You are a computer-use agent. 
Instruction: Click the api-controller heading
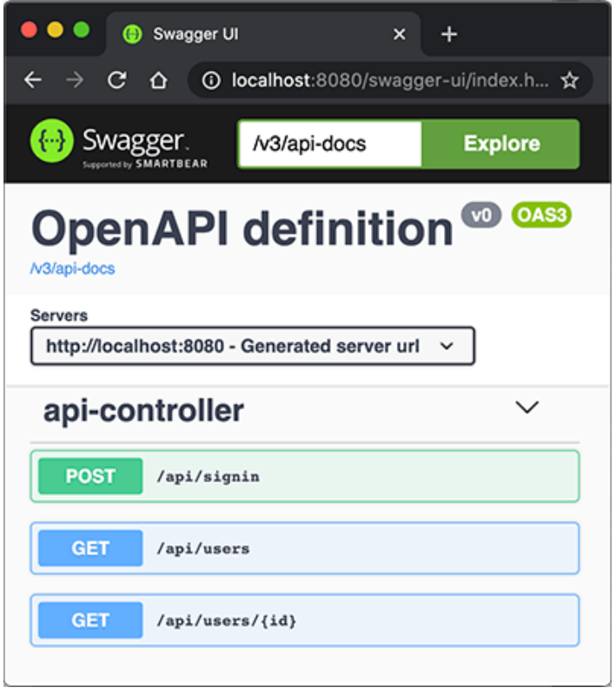143,411
